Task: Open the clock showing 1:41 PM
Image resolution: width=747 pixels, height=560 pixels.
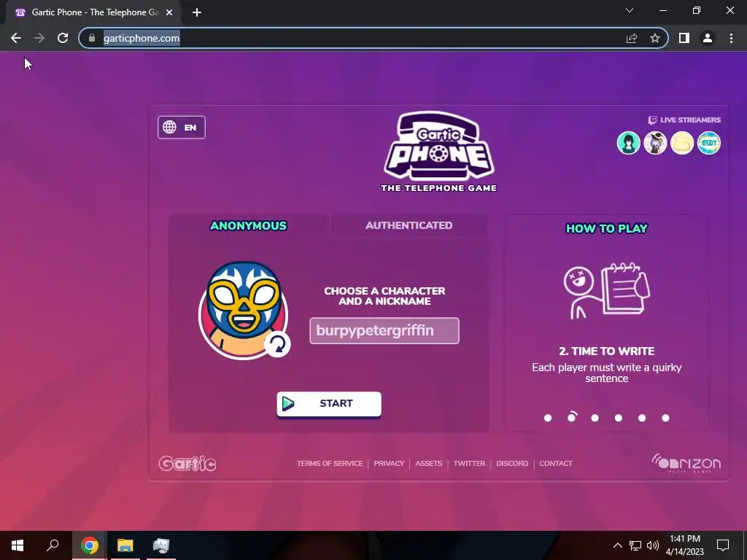Action: pos(684,545)
